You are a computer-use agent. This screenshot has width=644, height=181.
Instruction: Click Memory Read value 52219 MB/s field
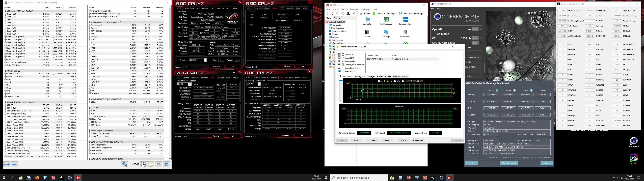click(491, 95)
